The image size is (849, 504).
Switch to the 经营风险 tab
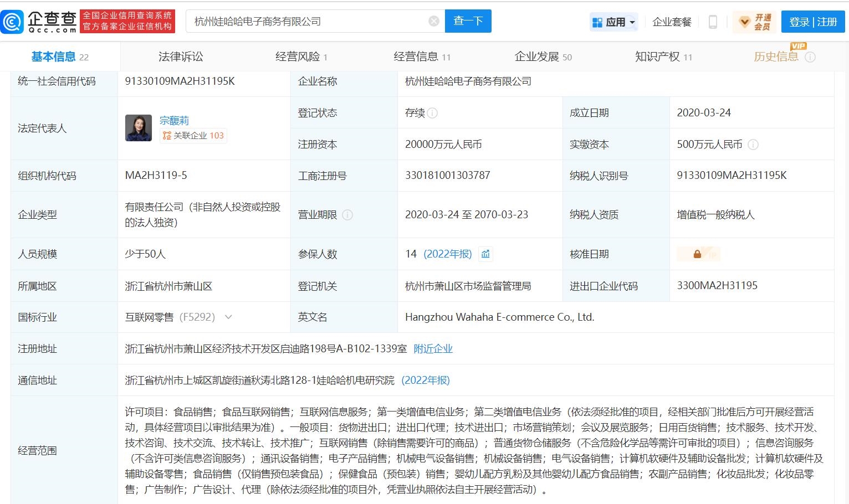tap(301, 56)
